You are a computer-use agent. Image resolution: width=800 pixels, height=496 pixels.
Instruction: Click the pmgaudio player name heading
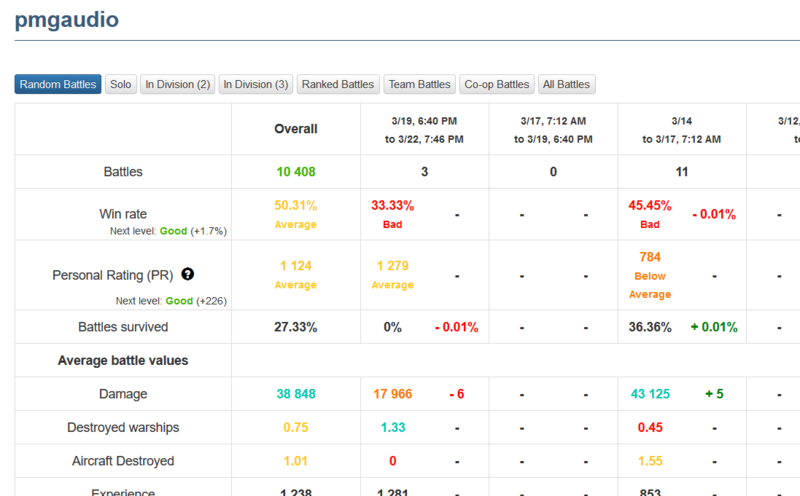66,17
